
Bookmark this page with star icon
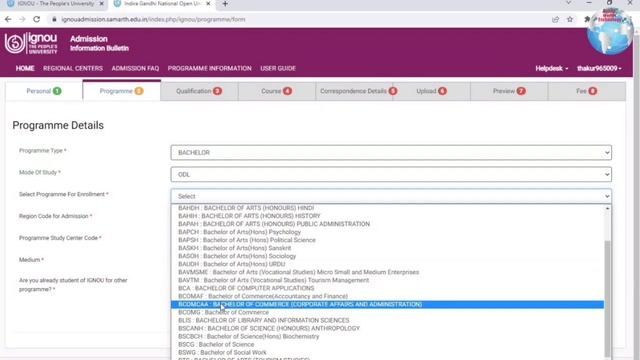click(570, 19)
